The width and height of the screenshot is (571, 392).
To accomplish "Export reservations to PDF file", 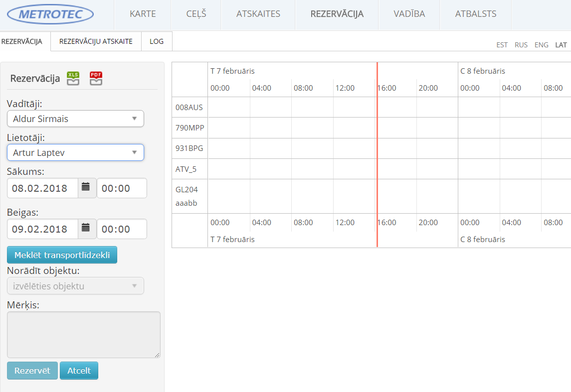I will 96,79.
